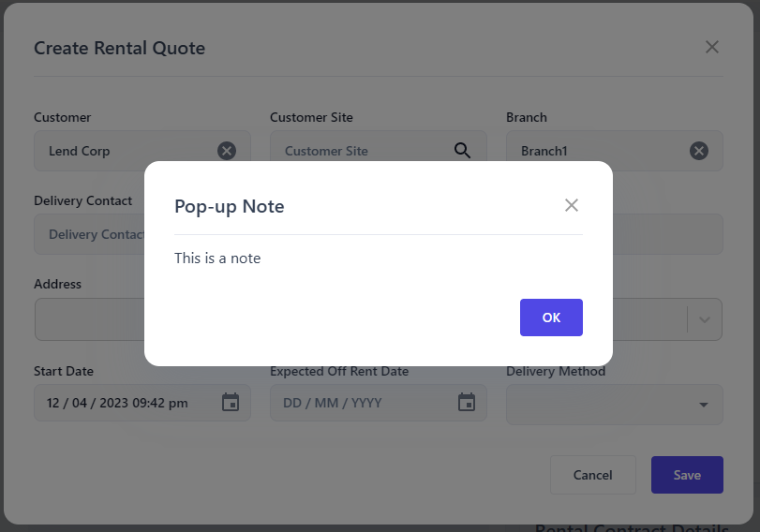Click OK in the Pop-up Note
The width and height of the screenshot is (760, 532).
pos(551,318)
